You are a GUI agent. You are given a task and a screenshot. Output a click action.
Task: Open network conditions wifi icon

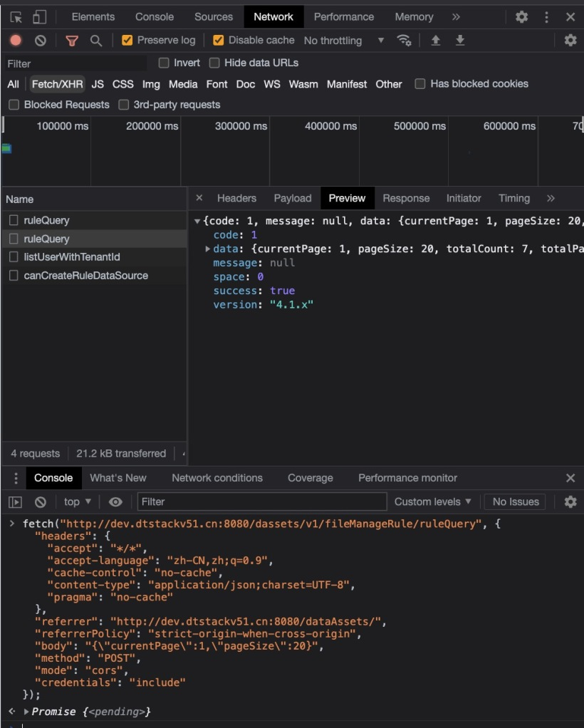pyautogui.click(x=404, y=41)
